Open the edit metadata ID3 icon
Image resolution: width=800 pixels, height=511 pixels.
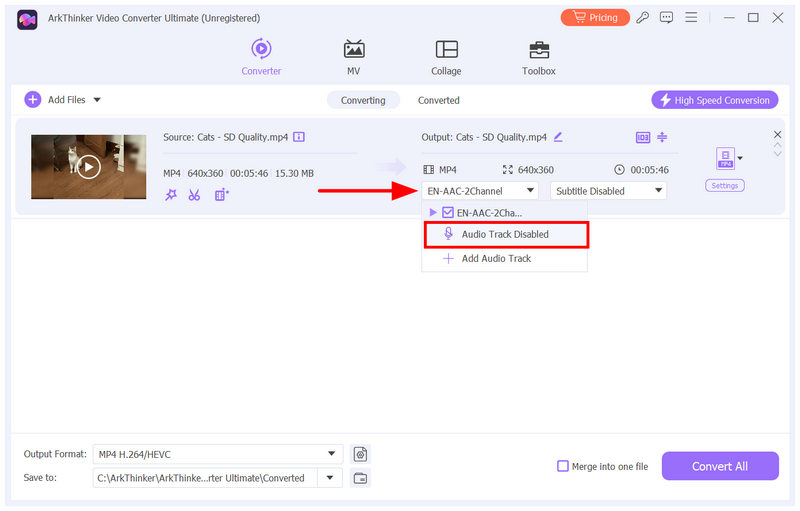[643, 137]
